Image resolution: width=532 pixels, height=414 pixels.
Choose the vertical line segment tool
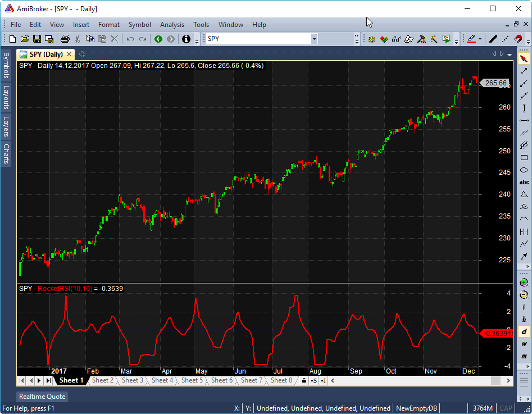(524, 108)
